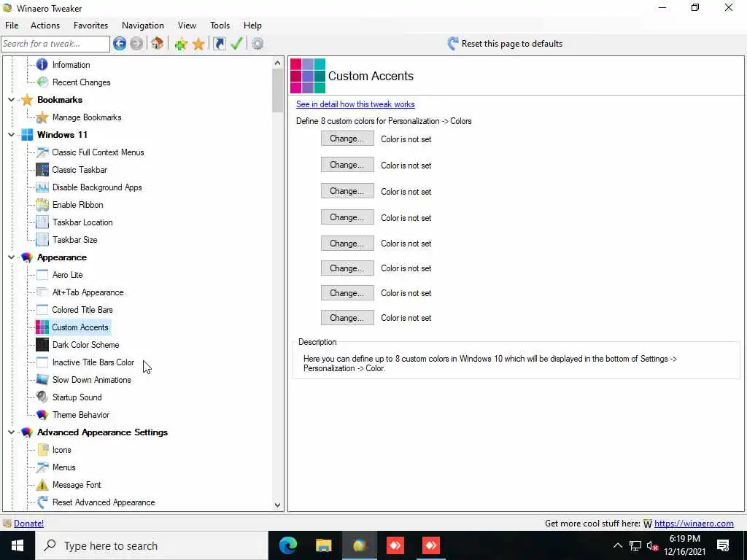Open Microsoft Edge from the taskbar
747x560 pixels.
[x=287, y=545]
